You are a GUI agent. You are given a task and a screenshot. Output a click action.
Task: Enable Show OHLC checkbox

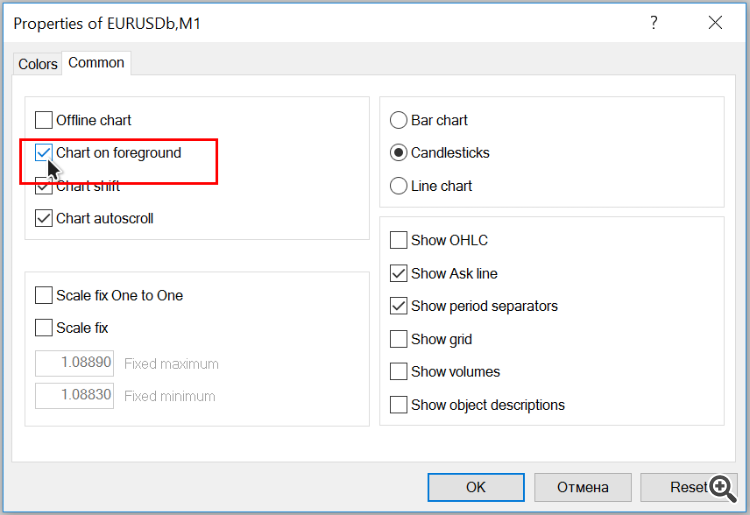pos(399,241)
